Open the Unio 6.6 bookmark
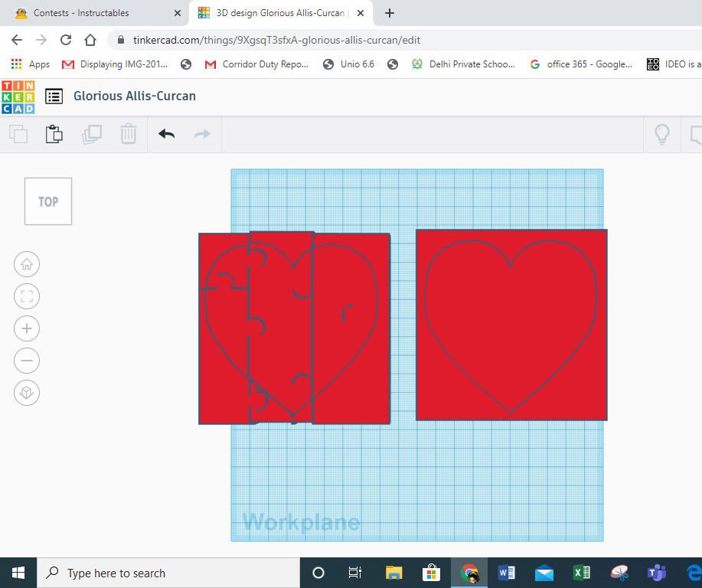Viewport: 702px width, 588px height. 348,64
